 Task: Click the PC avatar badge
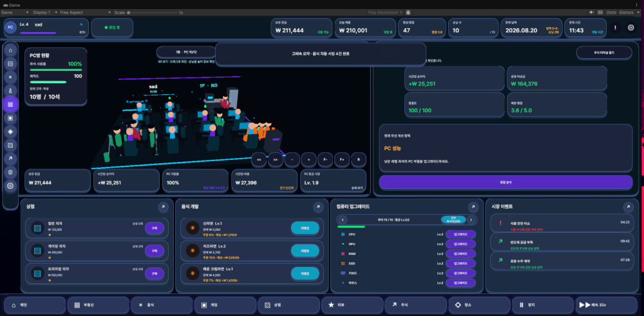(x=10, y=28)
